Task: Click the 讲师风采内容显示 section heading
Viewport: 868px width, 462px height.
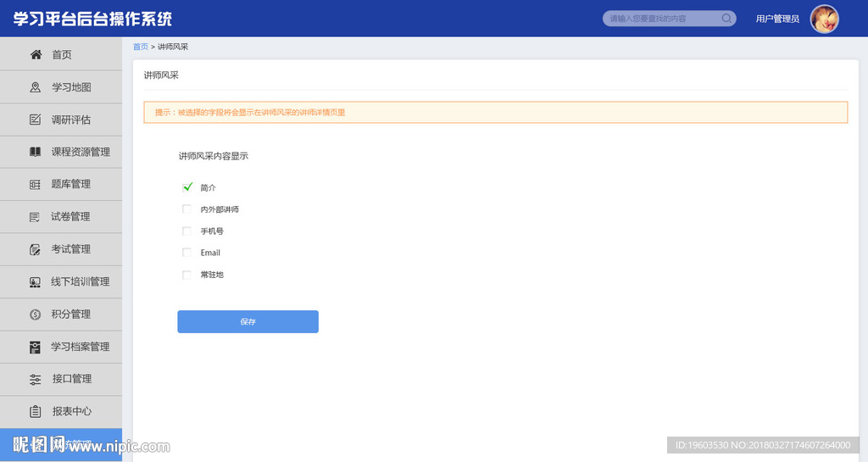Action: point(213,156)
